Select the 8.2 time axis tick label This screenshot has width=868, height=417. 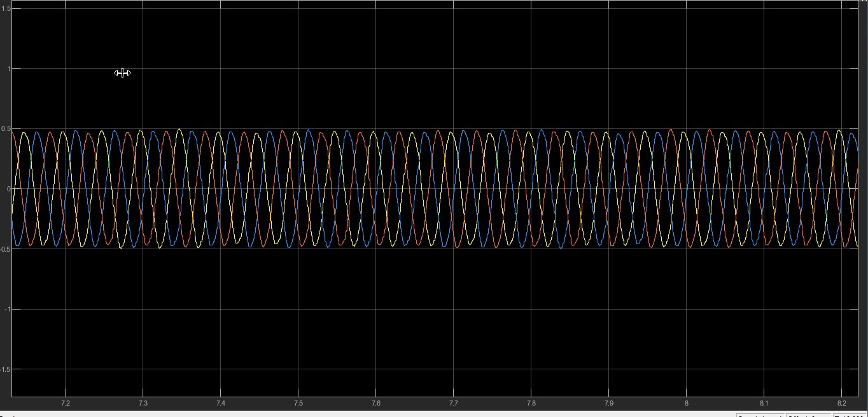click(x=841, y=403)
